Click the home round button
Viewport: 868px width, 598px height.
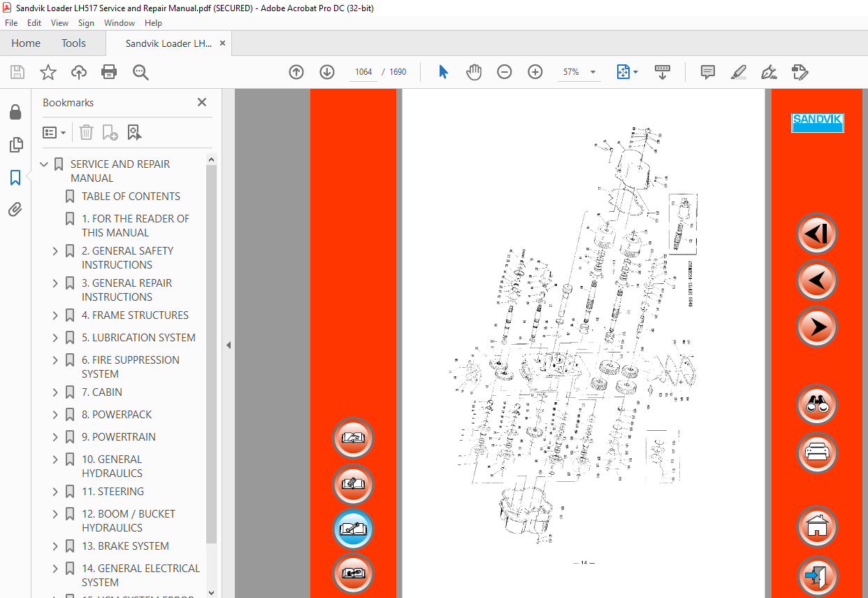tap(817, 526)
